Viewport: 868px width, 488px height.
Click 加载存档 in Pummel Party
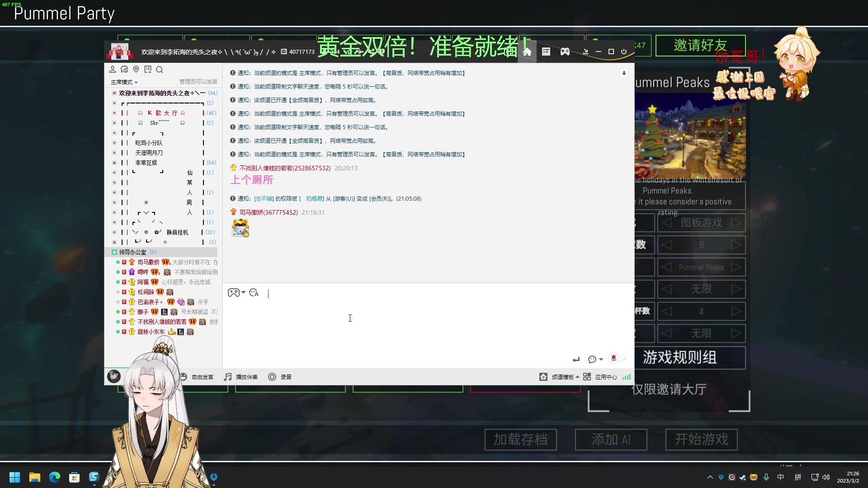point(520,439)
